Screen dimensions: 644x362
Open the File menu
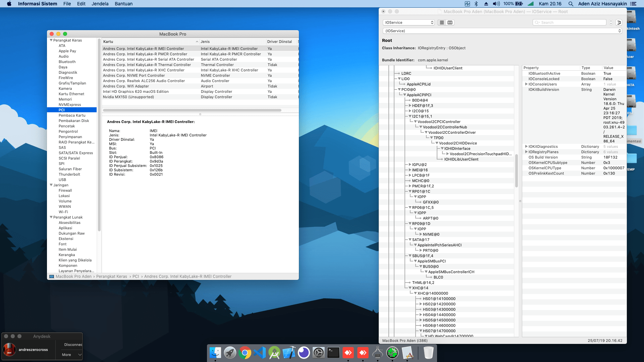[x=67, y=4]
